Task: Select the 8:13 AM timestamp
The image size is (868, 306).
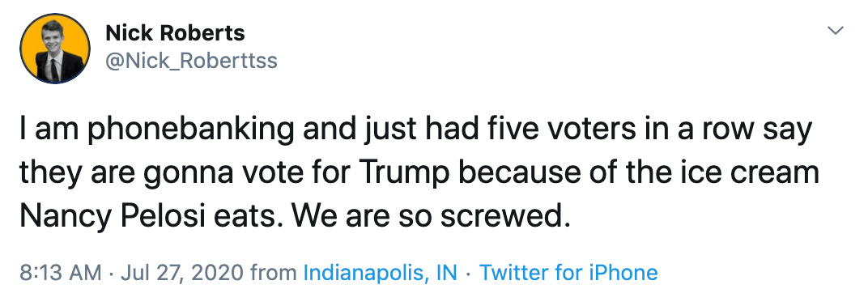Action: pyautogui.click(x=61, y=273)
